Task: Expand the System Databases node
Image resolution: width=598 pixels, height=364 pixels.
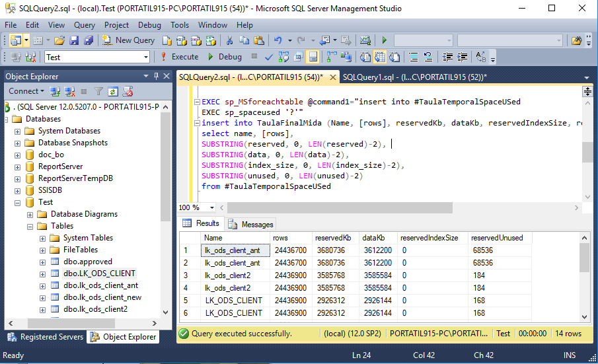Action: coord(18,131)
